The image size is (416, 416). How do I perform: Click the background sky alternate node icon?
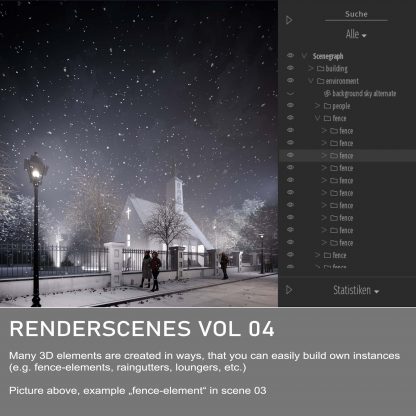(327, 93)
